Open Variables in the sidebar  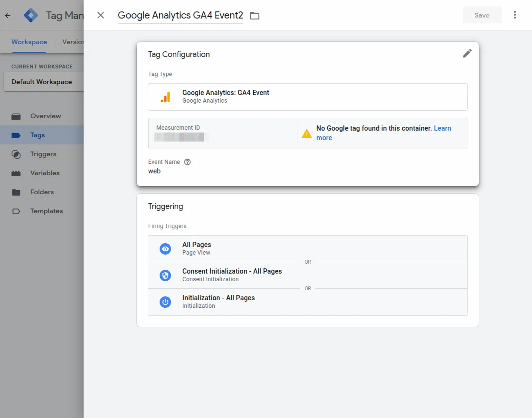click(x=45, y=173)
